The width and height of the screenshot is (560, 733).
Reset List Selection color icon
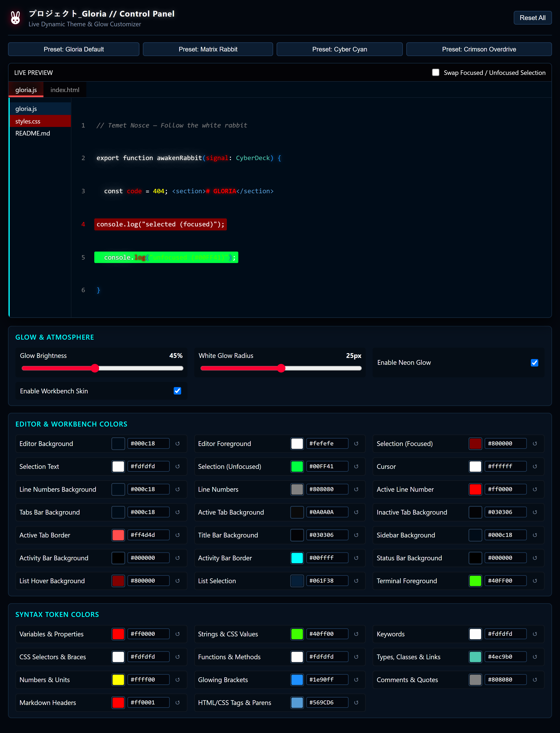coord(356,581)
